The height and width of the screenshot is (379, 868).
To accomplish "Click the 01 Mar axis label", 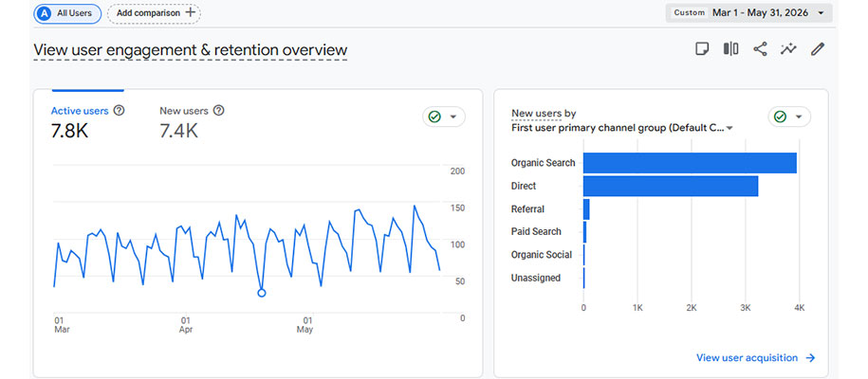I will point(62,325).
